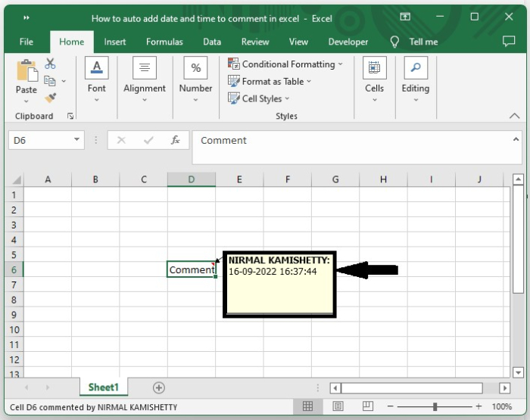Switch to Page Break Preview view

(367, 407)
